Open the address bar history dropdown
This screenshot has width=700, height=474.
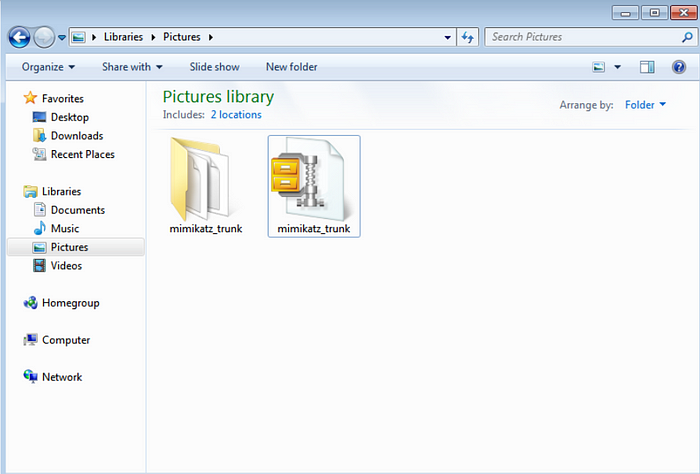[x=447, y=37]
